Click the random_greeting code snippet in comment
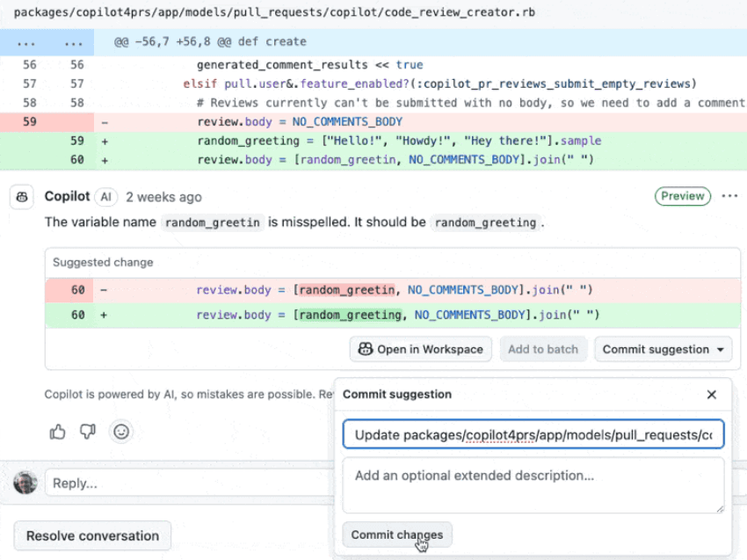This screenshot has height=560, width=747. [x=485, y=222]
